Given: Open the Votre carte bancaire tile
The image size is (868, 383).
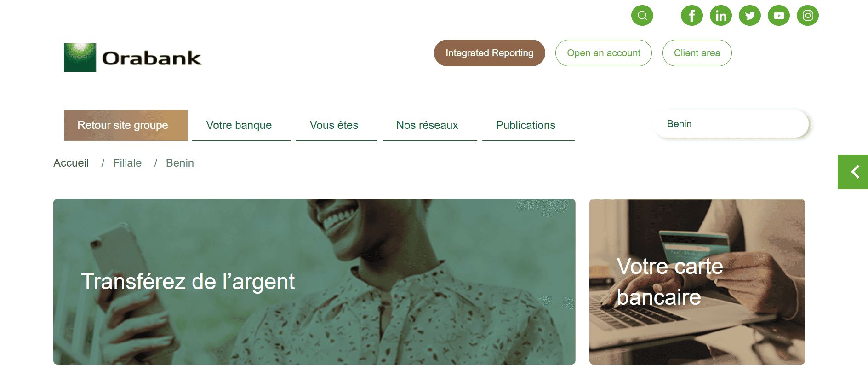Looking at the screenshot, I should 697,282.
